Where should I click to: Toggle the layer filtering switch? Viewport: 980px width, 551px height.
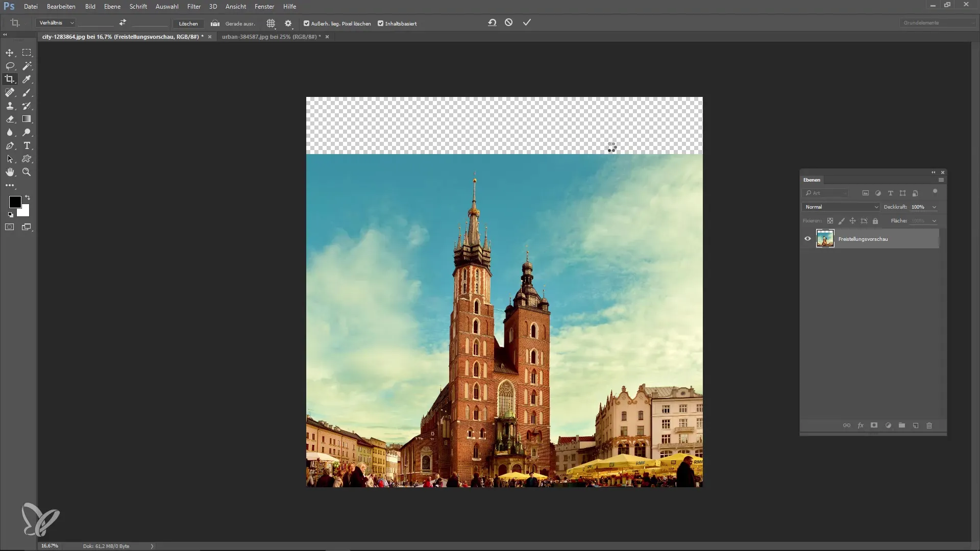click(935, 191)
